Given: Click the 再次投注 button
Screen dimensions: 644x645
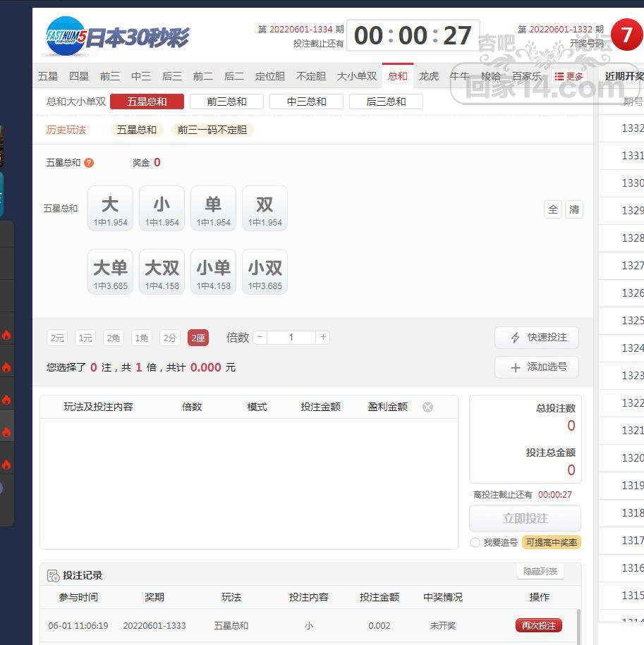Looking at the screenshot, I should (538, 625).
